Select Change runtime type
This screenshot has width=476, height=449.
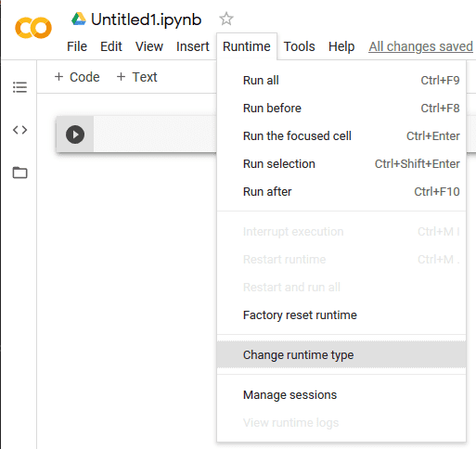(x=341, y=354)
